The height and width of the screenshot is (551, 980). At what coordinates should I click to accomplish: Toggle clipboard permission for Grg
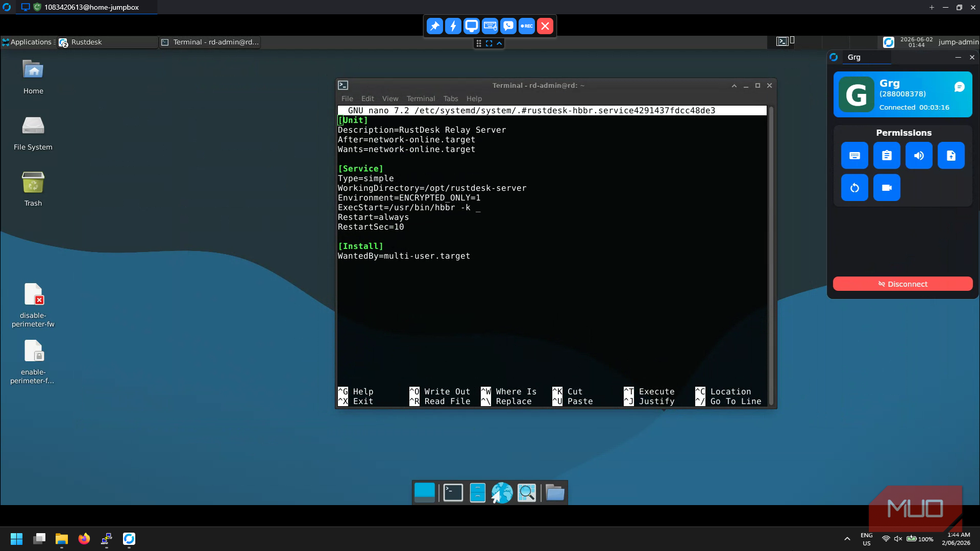887,156
